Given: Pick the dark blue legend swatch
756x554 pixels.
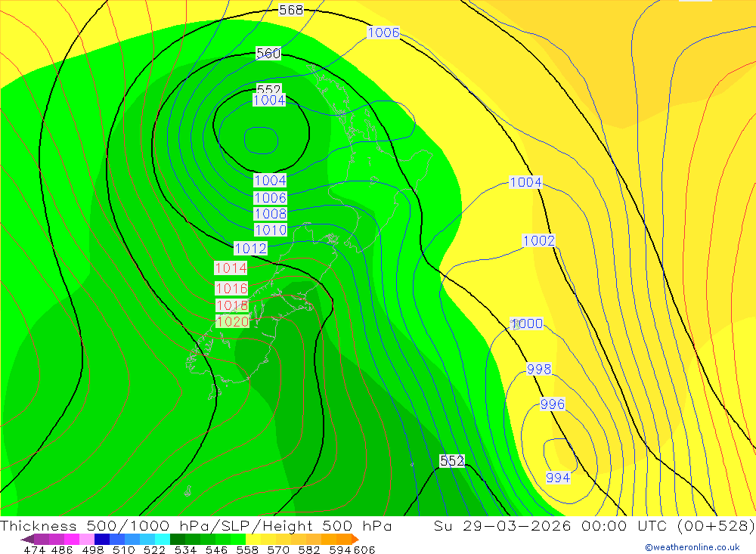Looking at the screenshot, I should pyautogui.click(x=102, y=539).
